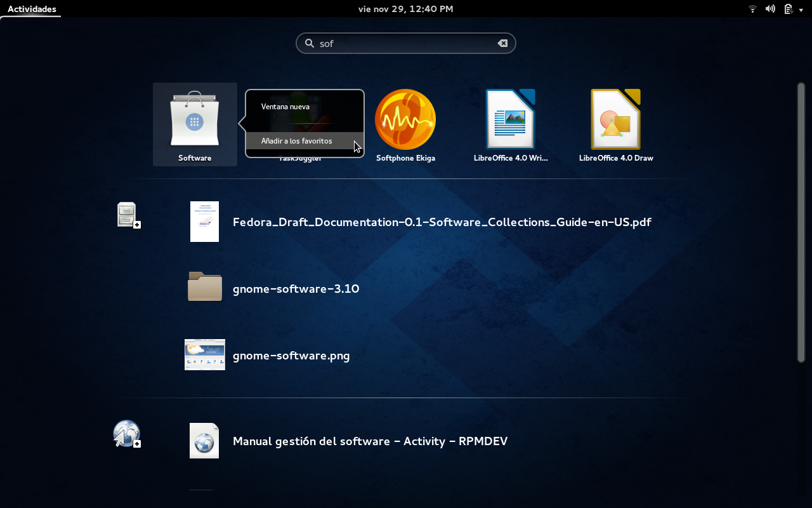Image resolution: width=812 pixels, height=508 pixels.
Task: Choose Añadir a los favoritos
Action: pos(304,141)
